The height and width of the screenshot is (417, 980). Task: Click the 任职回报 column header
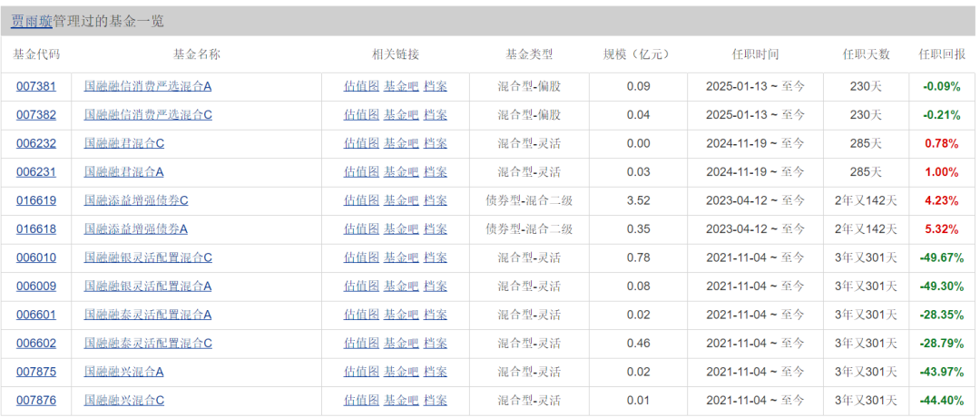(x=941, y=54)
